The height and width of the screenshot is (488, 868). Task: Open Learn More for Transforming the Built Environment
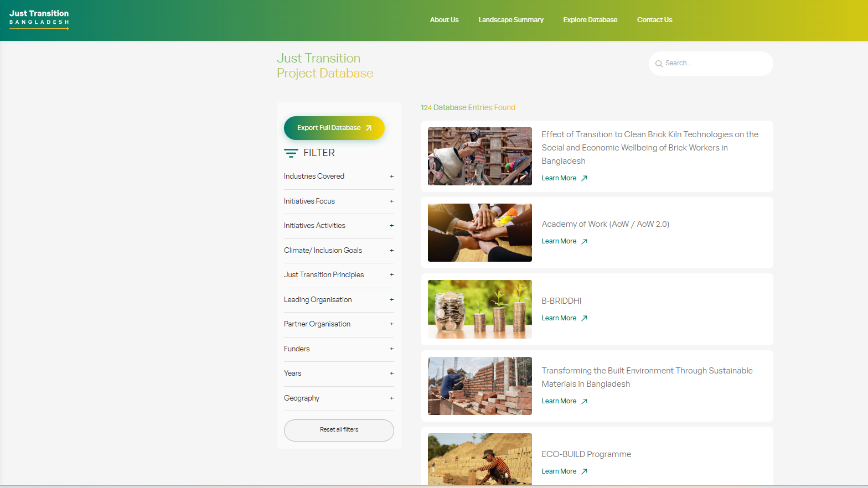[x=564, y=401]
